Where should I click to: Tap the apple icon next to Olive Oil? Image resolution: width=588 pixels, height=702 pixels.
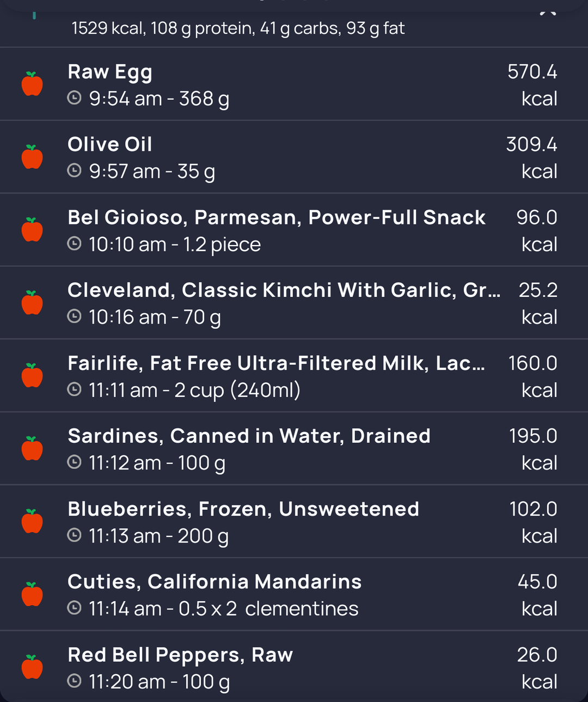32,157
